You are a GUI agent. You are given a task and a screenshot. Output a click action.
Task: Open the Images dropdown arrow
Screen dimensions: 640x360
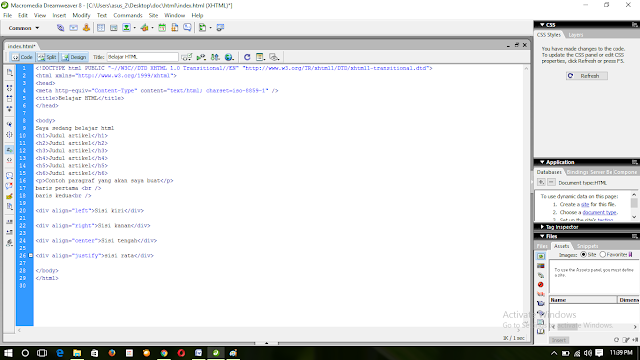click(x=134, y=28)
